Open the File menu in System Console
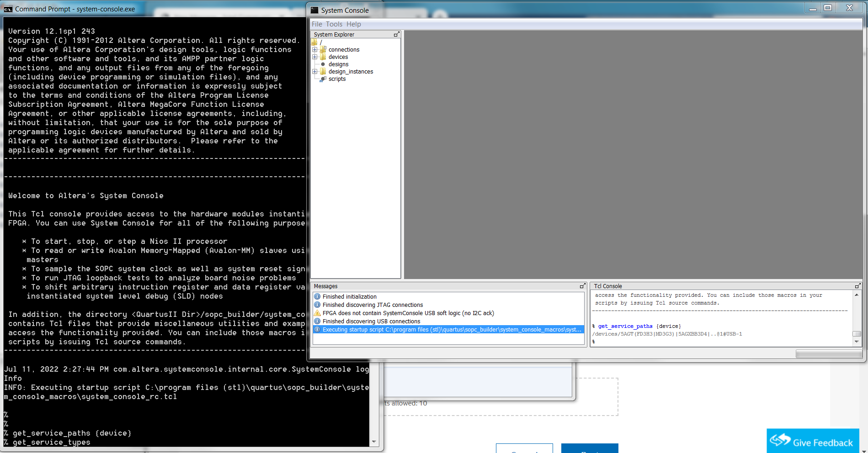 [317, 24]
